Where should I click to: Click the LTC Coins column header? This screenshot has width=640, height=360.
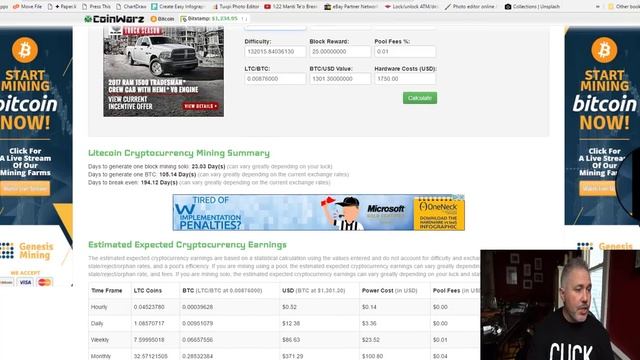(x=148, y=291)
